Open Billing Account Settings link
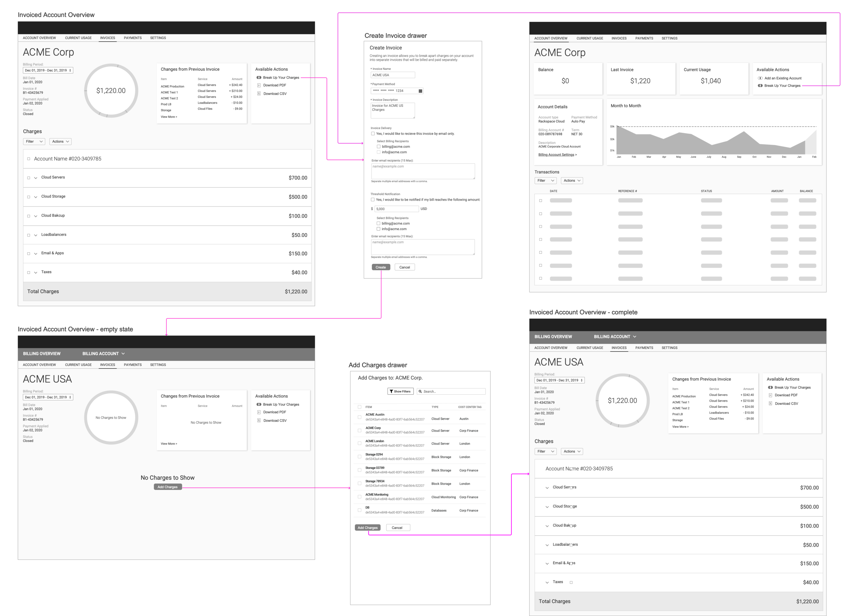 tap(557, 155)
